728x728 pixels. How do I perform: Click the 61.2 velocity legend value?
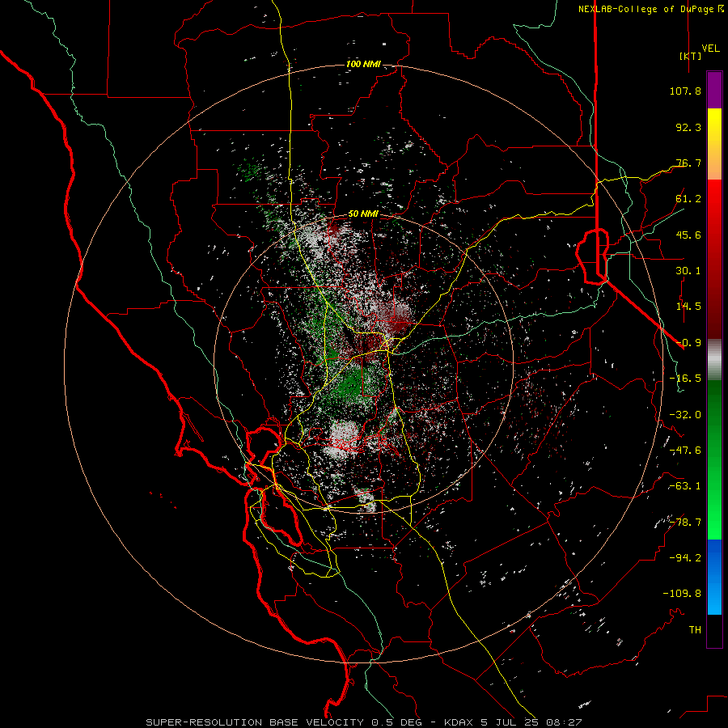(688, 199)
